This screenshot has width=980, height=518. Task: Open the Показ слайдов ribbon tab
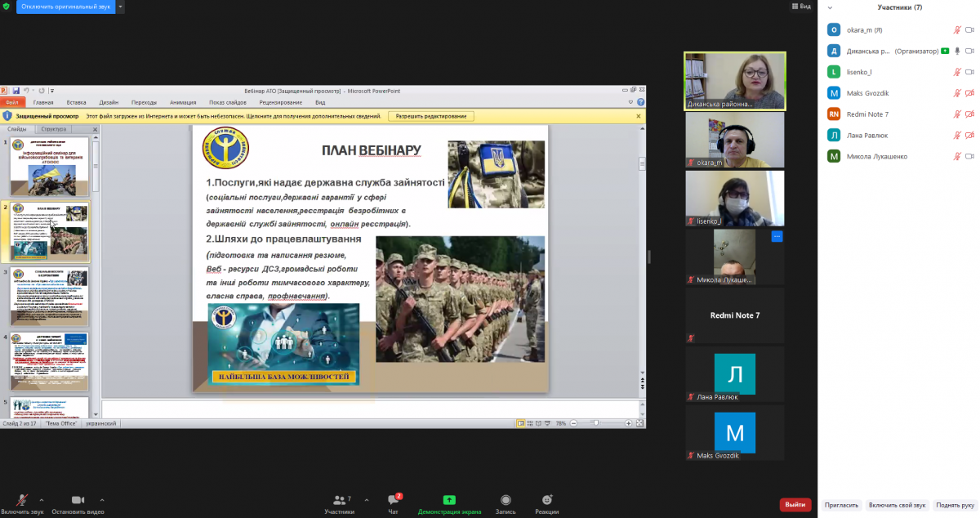tap(227, 102)
